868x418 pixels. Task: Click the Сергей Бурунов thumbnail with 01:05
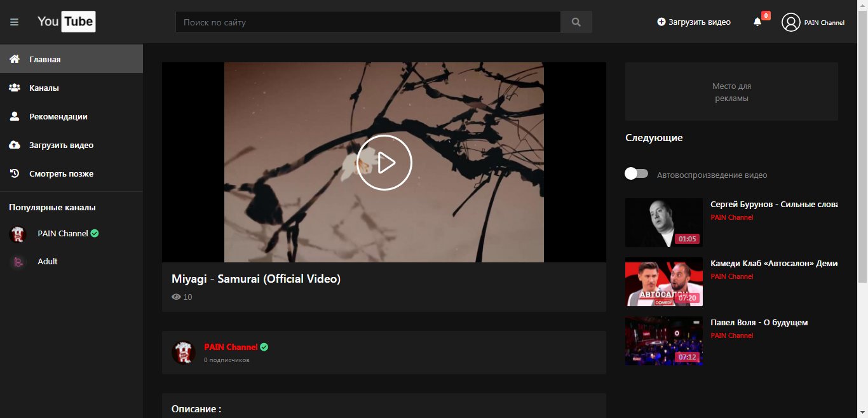click(664, 222)
